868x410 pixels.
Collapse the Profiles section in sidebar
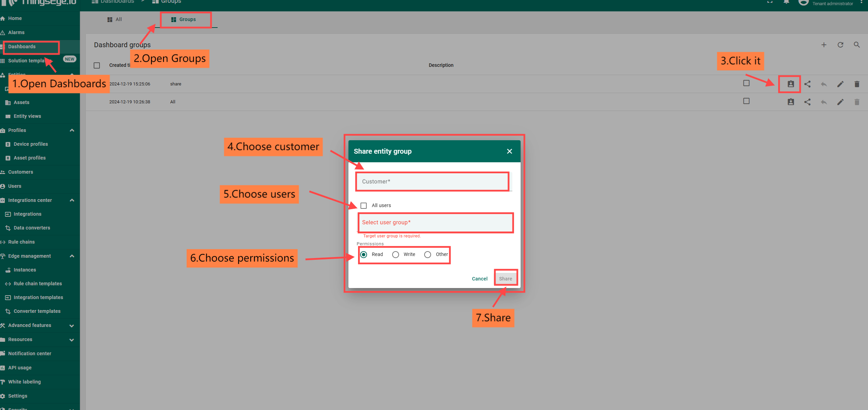point(72,130)
